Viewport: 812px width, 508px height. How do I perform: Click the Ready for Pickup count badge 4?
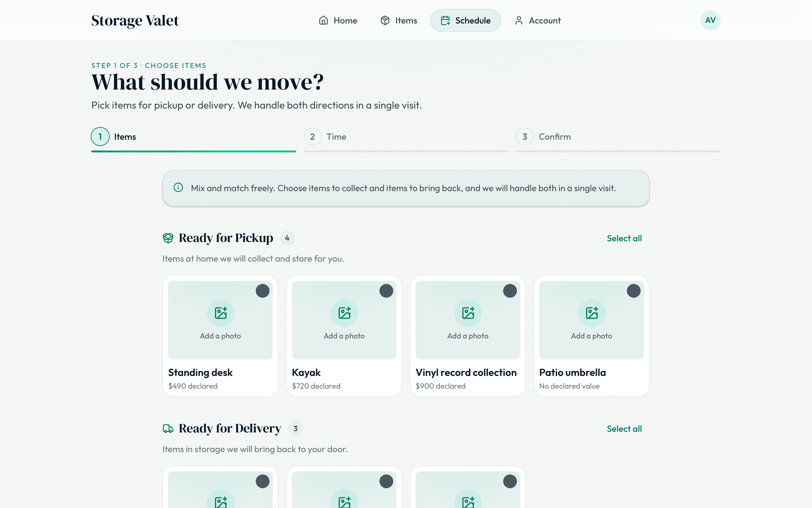(287, 238)
